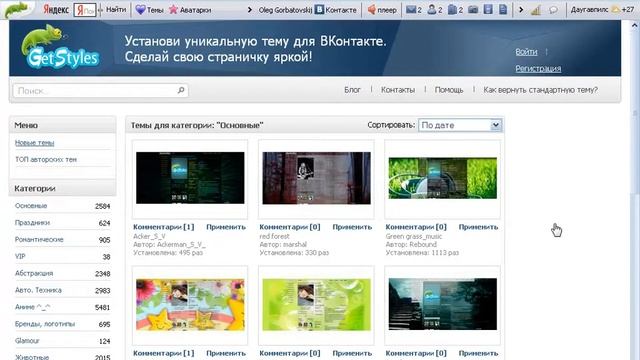Apply the Green grass_music theme with Применить
The image size is (640, 360).
478,227
